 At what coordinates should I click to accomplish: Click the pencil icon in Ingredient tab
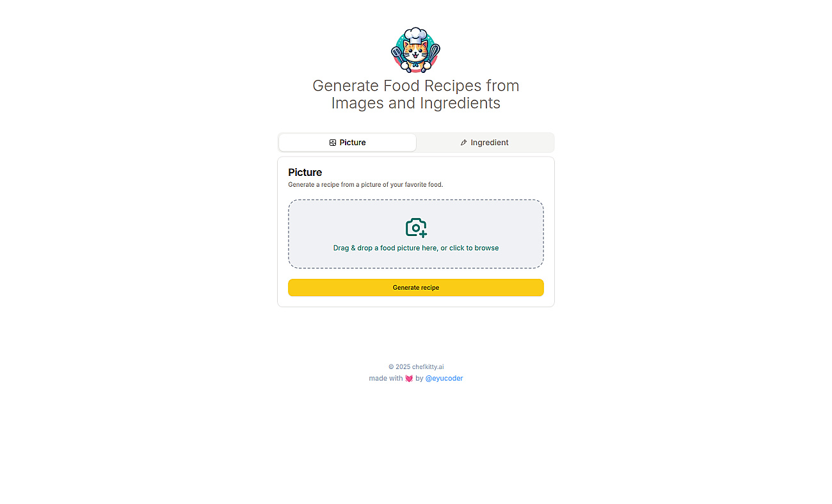(463, 143)
